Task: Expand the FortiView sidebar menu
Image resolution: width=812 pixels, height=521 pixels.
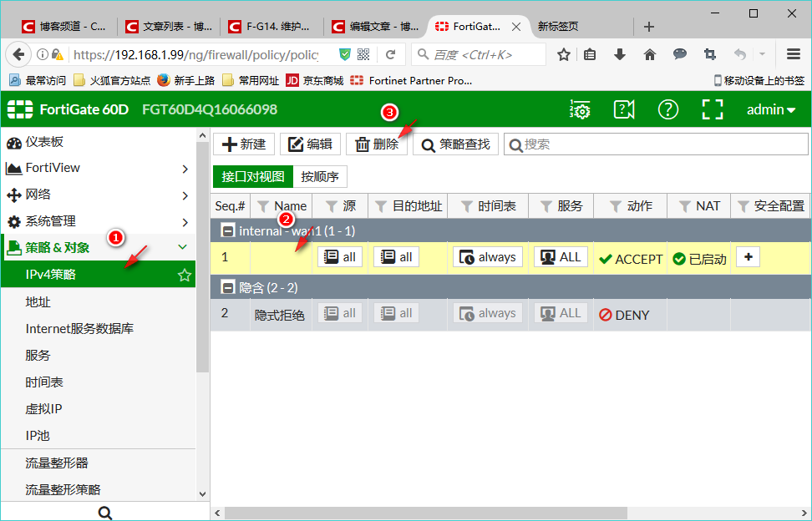Action: coord(185,169)
